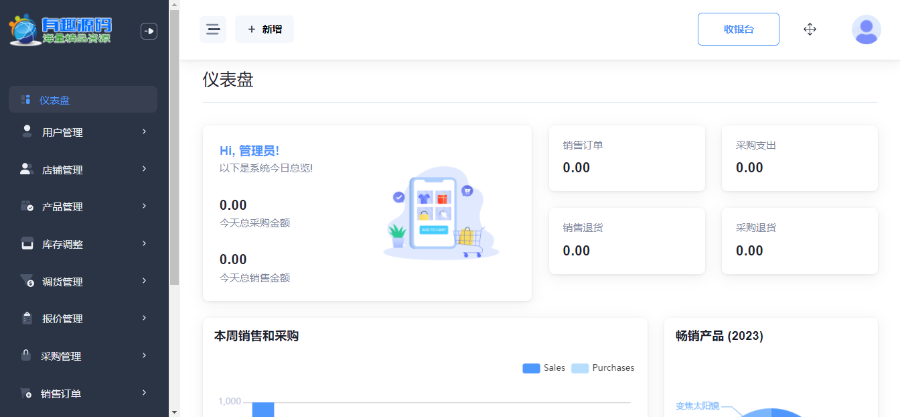Screen dimensions: 900x417
Task: Expand the 销售订单 submenu chevron
Action: point(144,392)
